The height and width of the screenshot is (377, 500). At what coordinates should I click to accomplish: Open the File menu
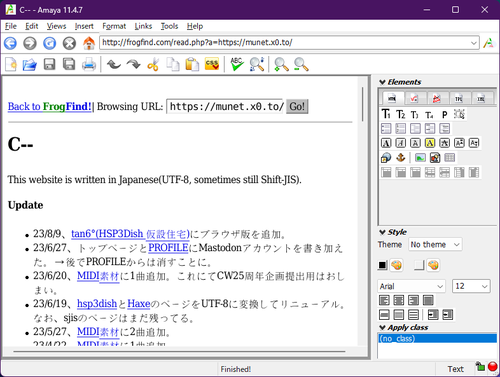coord(11,26)
